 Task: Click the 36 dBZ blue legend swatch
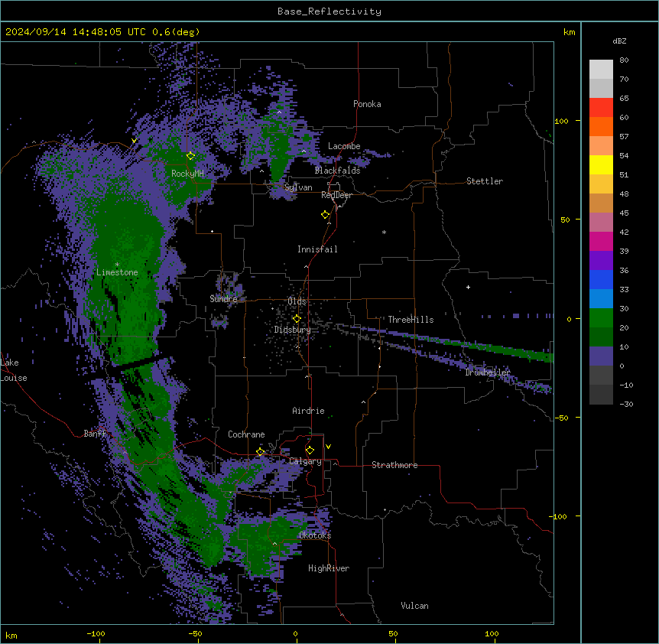click(601, 279)
